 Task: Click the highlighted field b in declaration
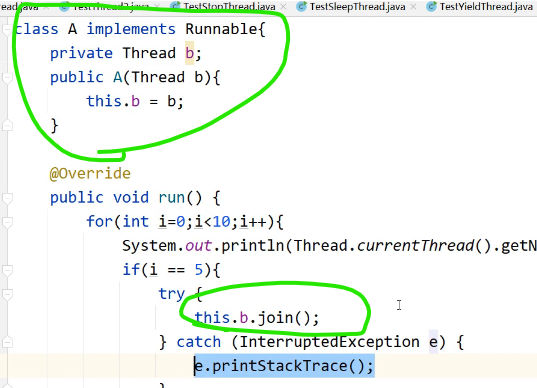(189, 53)
